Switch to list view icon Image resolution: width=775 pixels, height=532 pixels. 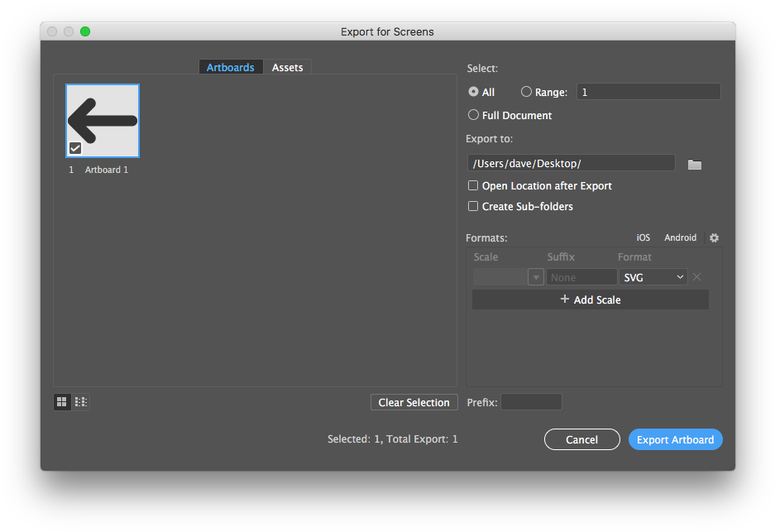(80, 402)
